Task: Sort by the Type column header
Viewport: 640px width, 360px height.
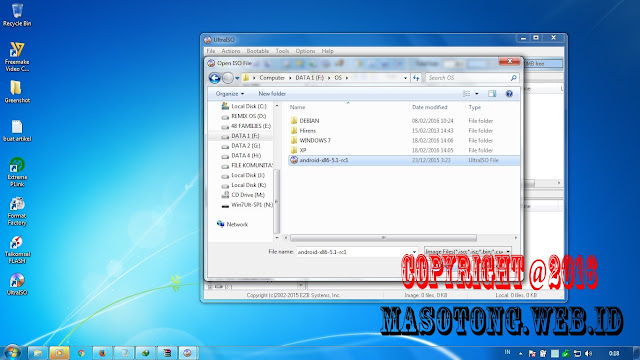Action: pyautogui.click(x=475, y=107)
